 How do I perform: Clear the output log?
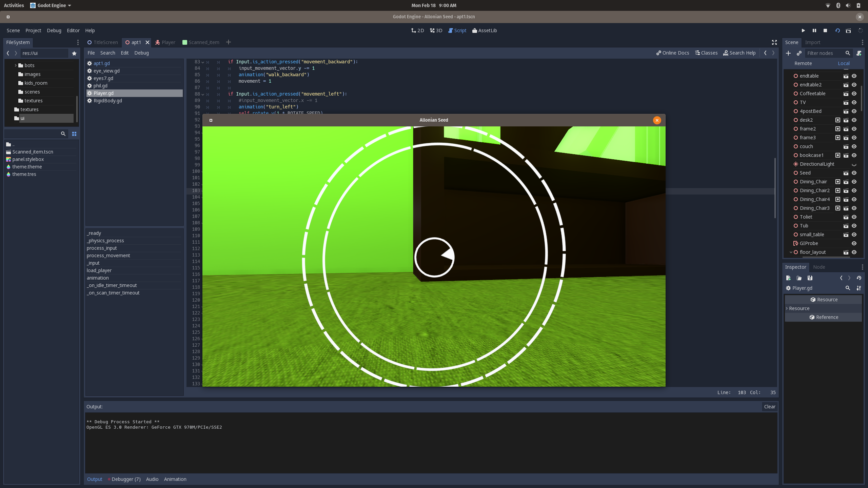click(769, 407)
